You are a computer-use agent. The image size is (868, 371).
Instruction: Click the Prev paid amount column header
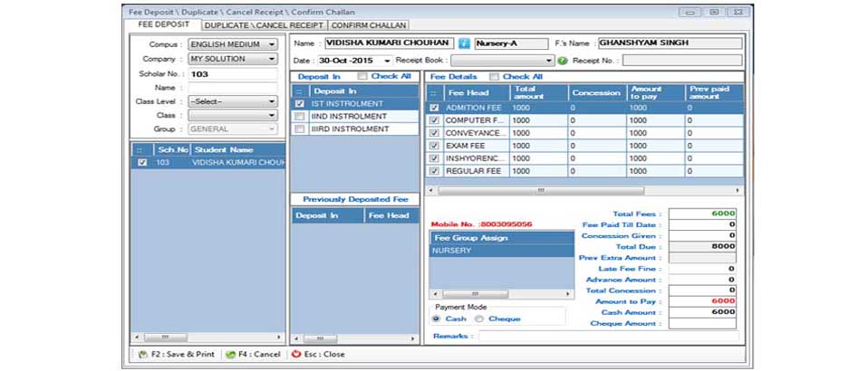coord(715,93)
